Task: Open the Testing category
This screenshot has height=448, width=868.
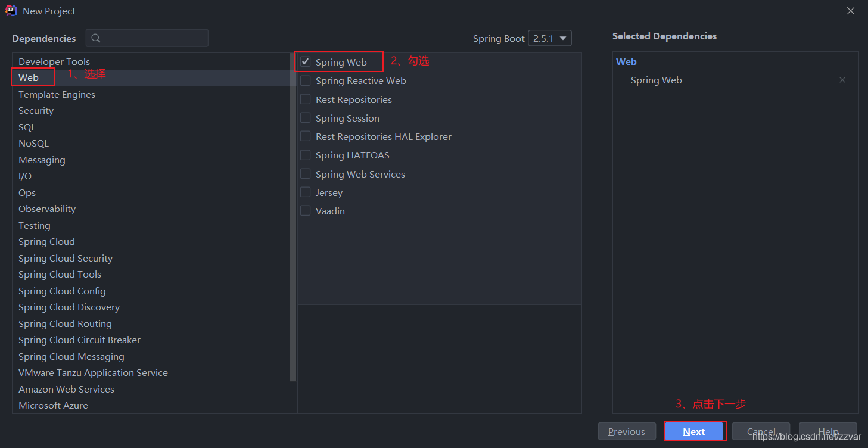Action: pyautogui.click(x=151, y=225)
